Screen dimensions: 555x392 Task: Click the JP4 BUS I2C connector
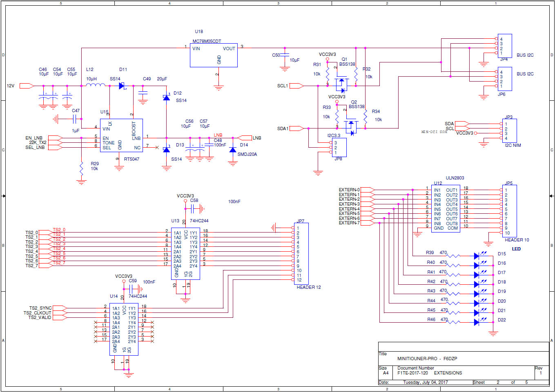(x=505, y=46)
